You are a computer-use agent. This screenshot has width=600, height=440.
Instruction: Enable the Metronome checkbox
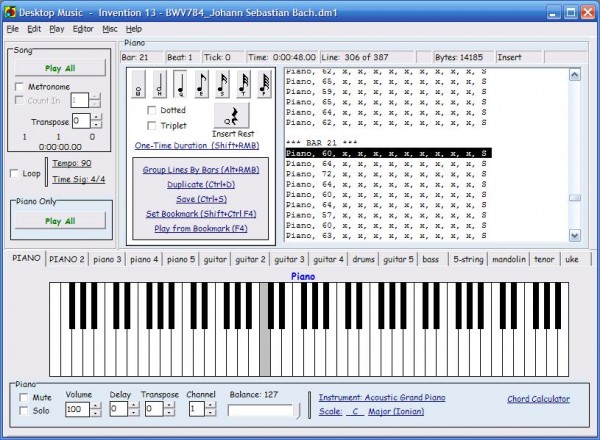(20, 87)
